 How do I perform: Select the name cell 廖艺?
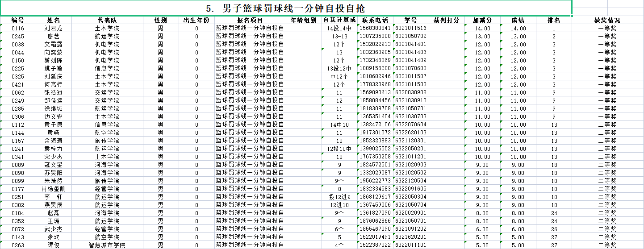(x=54, y=36)
